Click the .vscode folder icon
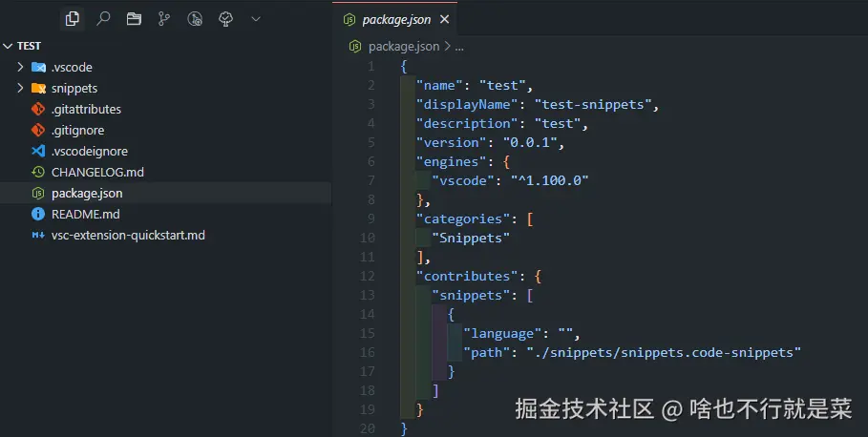 tap(38, 67)
